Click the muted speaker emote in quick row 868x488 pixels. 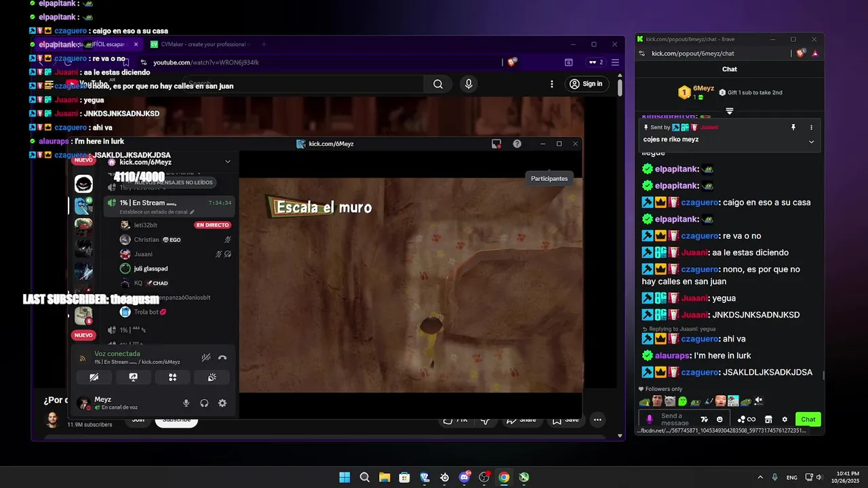click(x=759, y=401)
